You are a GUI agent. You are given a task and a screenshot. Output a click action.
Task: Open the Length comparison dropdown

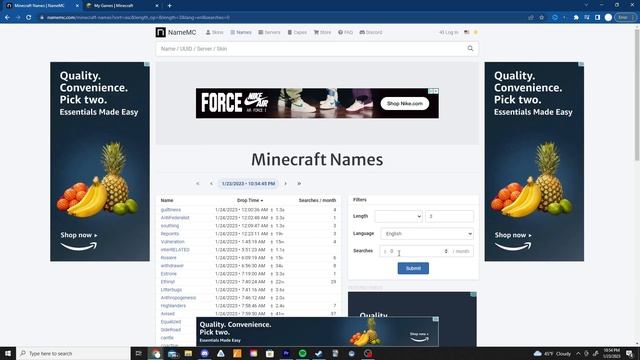[398, 216]
